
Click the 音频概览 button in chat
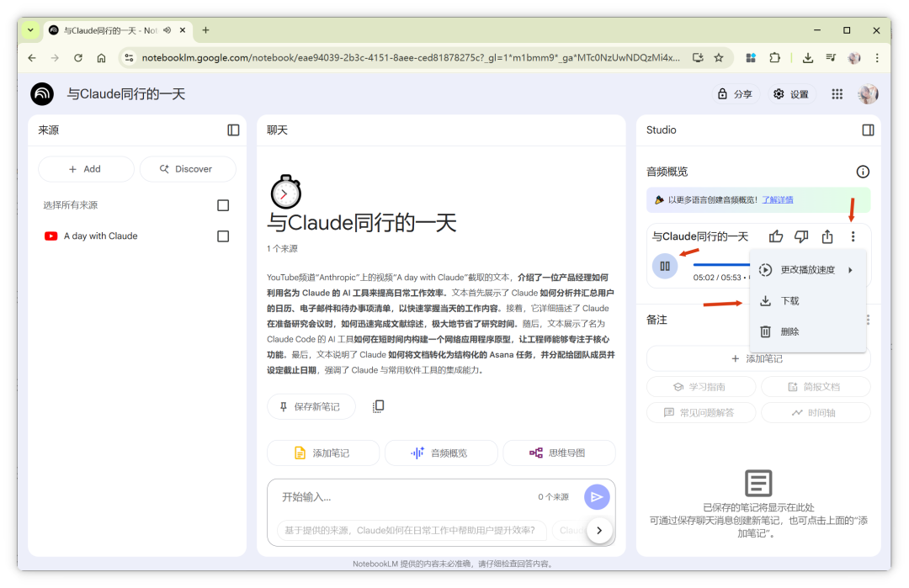(x=440, y=453)
